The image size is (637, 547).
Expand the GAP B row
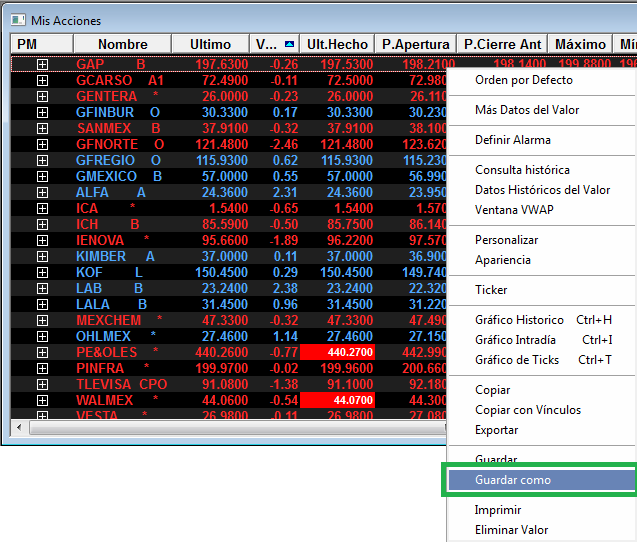(42, 64)
